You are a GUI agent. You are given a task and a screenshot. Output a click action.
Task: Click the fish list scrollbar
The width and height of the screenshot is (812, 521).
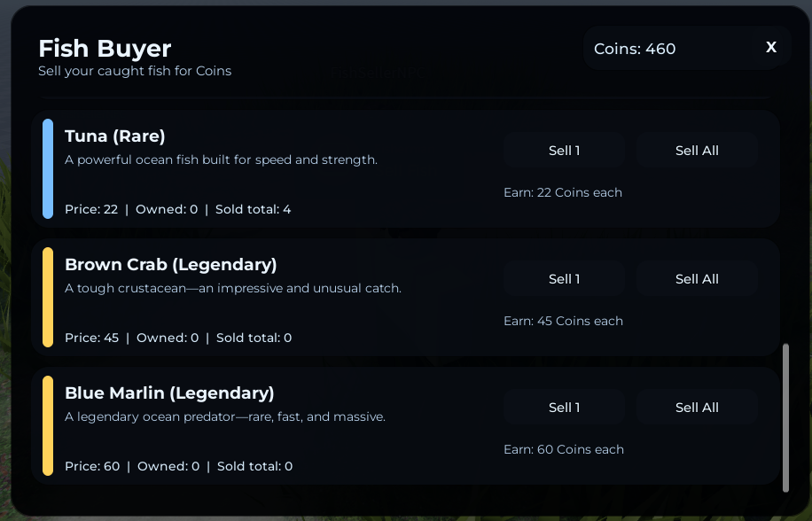pyautogui.click(x=785, y=416)
